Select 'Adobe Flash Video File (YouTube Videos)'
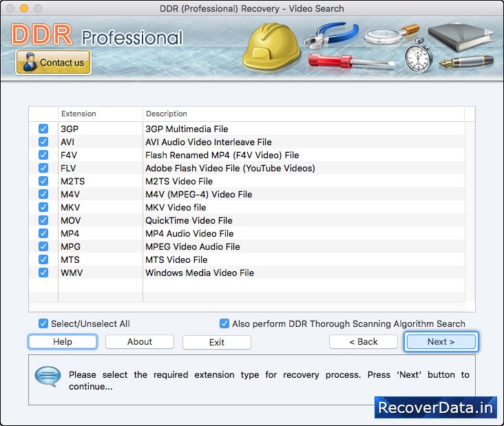Image resolution: width=504 pixels, height=426 pixels. pos(230,168)
